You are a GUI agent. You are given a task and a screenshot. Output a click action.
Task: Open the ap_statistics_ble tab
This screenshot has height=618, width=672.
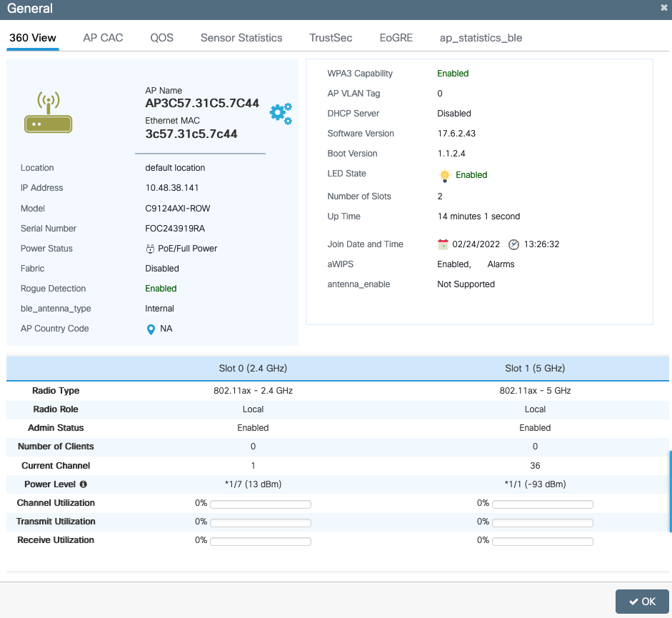(x=481, y=38)
